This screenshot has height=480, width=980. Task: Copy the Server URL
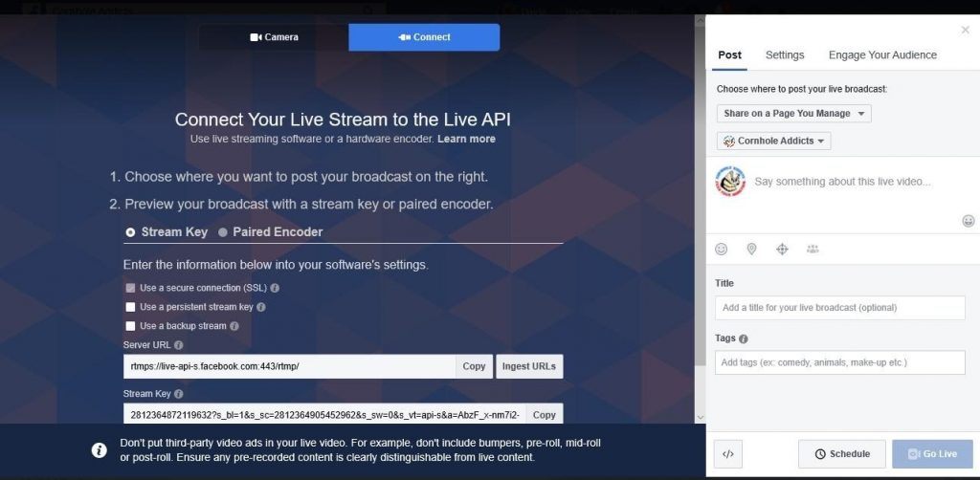pyautogui.click(x=474, y=366)
